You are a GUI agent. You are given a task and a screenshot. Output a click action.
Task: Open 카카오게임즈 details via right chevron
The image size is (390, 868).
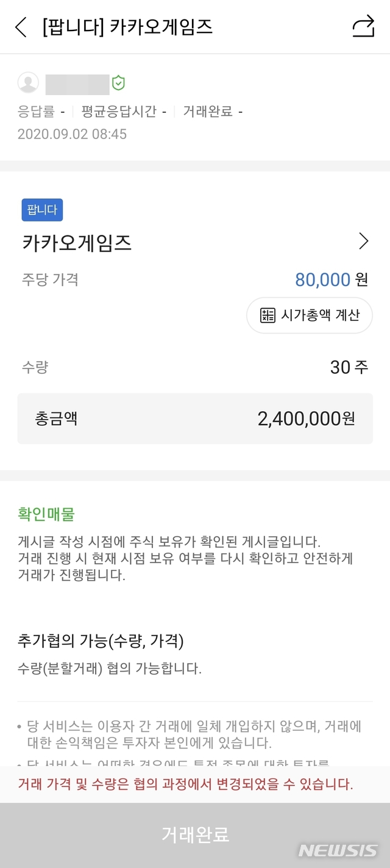(364, 242)
